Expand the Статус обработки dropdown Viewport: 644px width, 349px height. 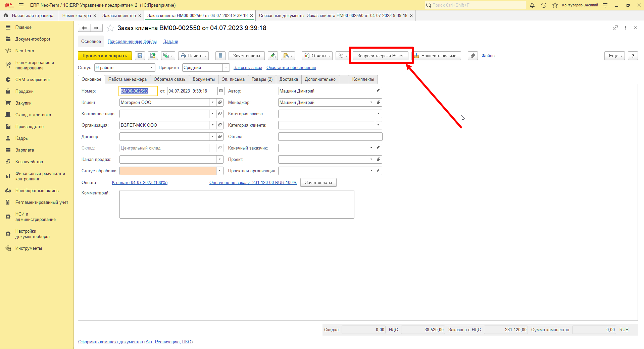(x=220, y=171)
